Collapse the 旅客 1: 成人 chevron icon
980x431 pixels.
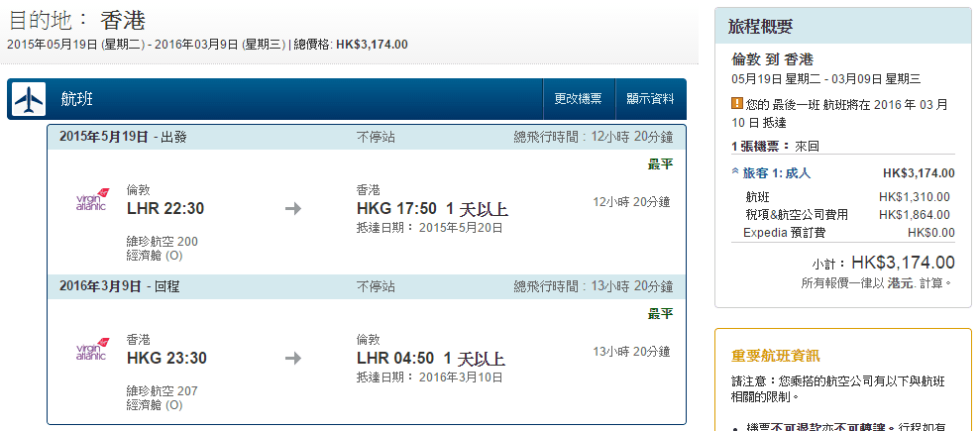[x=734, y=172]
